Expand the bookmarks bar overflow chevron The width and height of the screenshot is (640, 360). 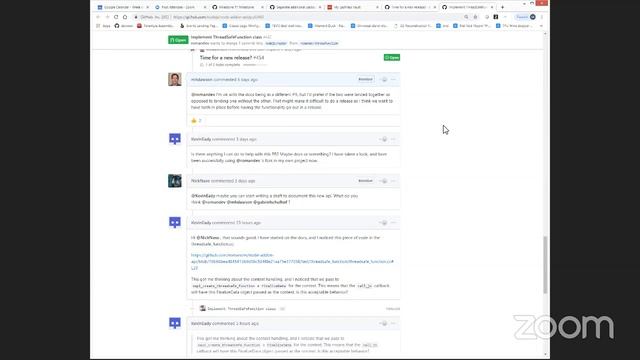click(x=541, y=26)
